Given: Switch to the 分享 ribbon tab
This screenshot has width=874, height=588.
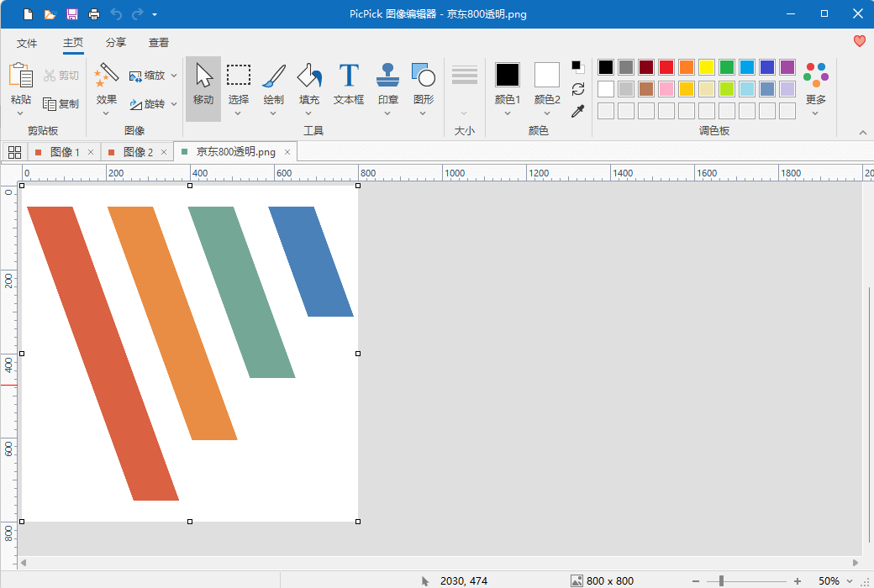Looking at the screenshot, I should click(116, 43).
